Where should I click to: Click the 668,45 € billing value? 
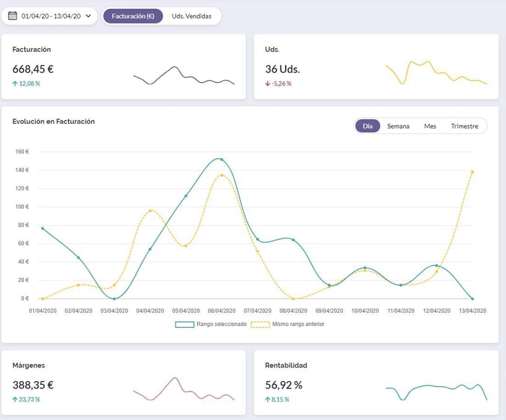[33, 69]
